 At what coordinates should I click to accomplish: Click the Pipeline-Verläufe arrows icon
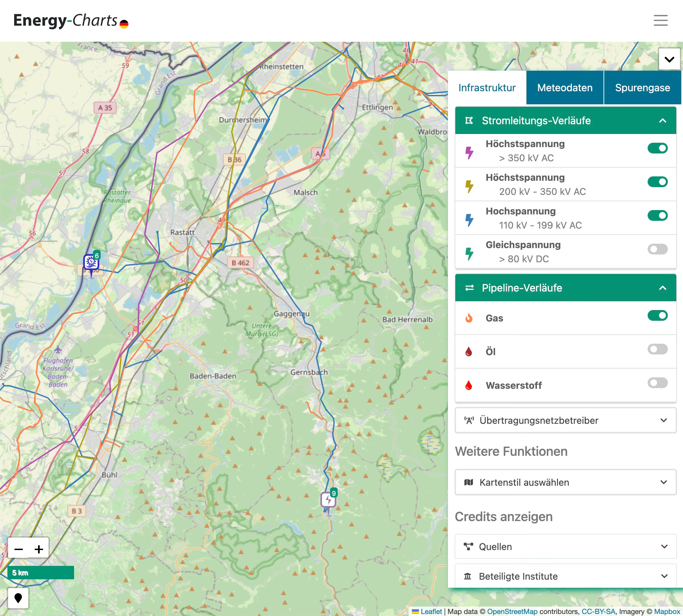(x=469, y=288)
